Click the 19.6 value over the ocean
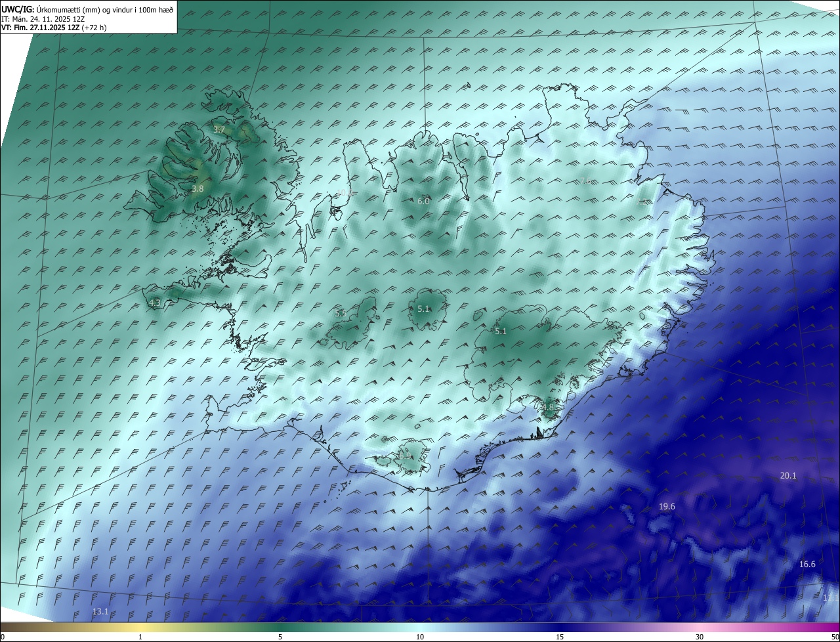This screenshot has width=840, height=642. click(x=667, y=507)
